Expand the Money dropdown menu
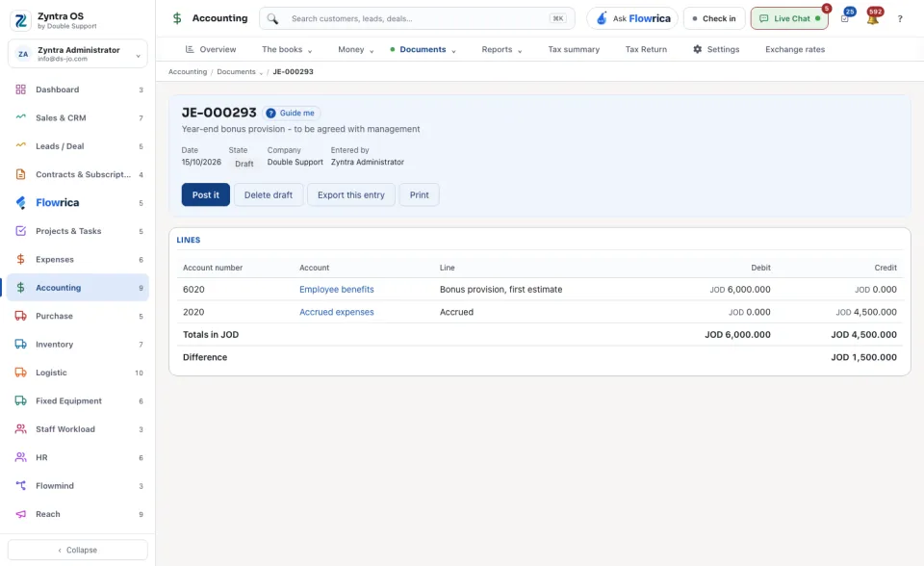This screenshot has height=566, width=924. click(x=356, y=49)
